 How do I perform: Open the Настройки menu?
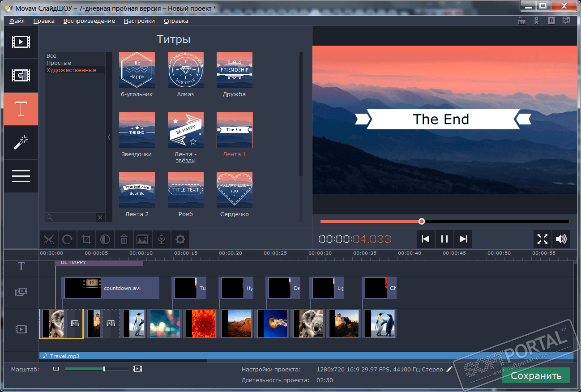(139, 21)
